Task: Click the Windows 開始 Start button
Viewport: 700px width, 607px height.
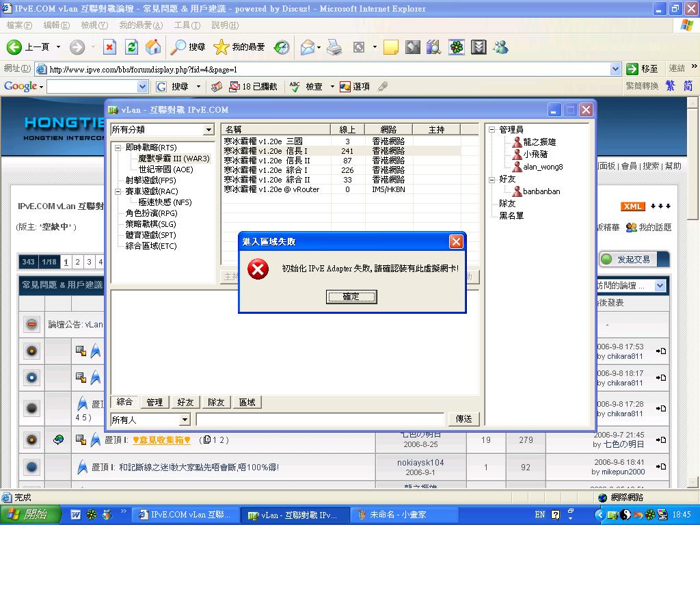Action: coord(30,515)
